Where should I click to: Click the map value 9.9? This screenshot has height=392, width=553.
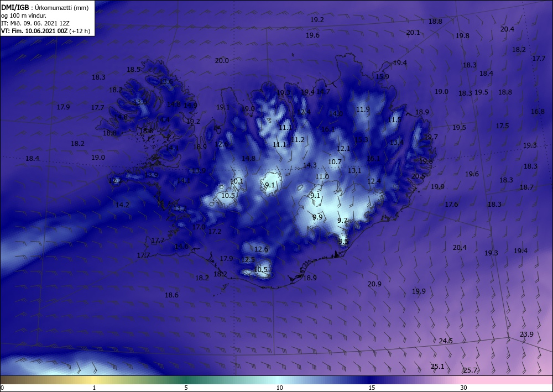click(318, 217)
